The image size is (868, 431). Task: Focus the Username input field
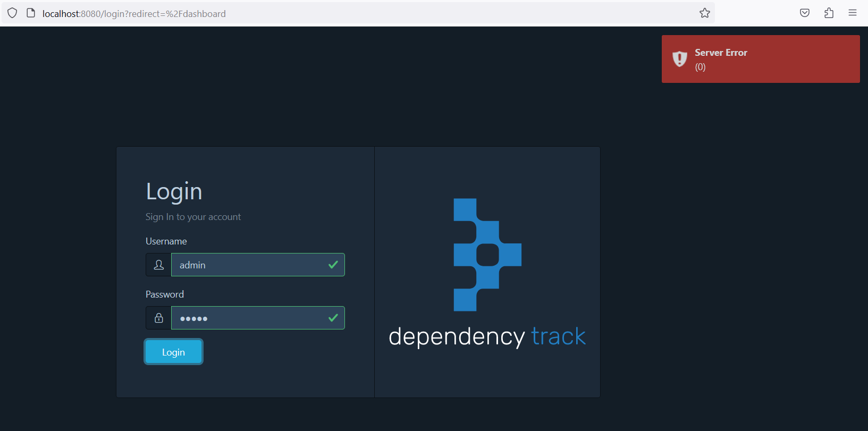pos(258,265)
